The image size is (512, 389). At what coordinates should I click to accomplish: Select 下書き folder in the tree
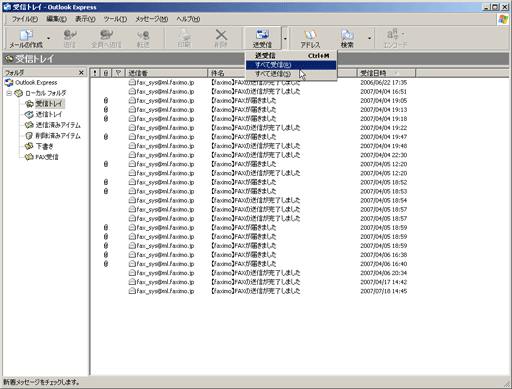pos(39,146)
